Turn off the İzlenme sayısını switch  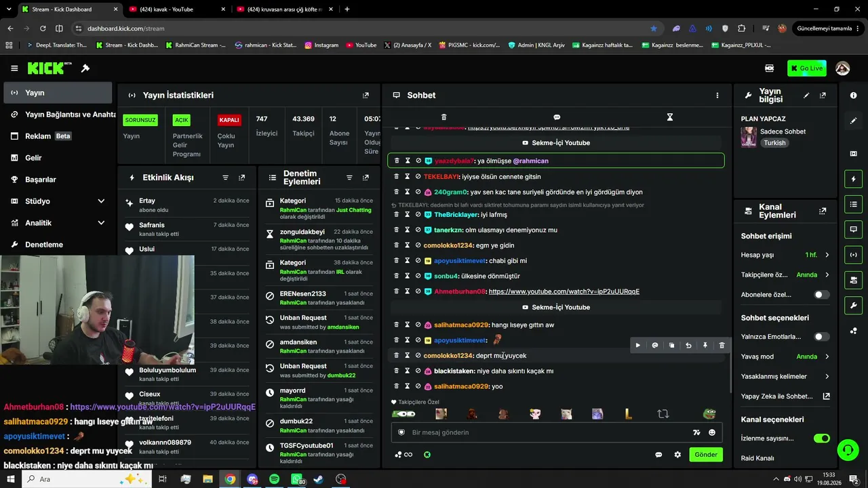point(822,439)
